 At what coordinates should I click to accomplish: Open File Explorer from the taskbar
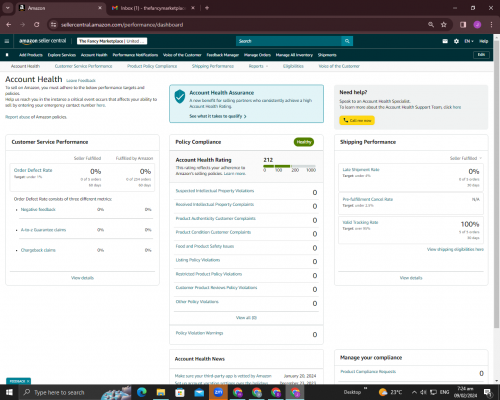(161, 392)
